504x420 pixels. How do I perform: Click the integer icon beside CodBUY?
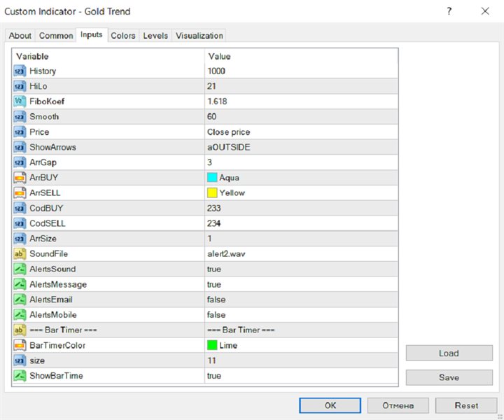[20, 208]
